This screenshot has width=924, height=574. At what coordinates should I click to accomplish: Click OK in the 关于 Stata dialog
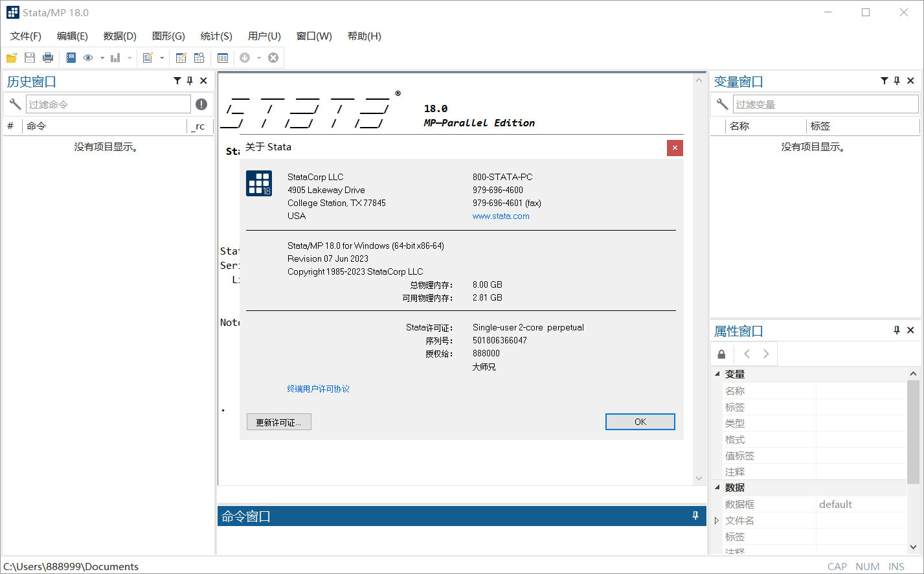coord(640,422)
